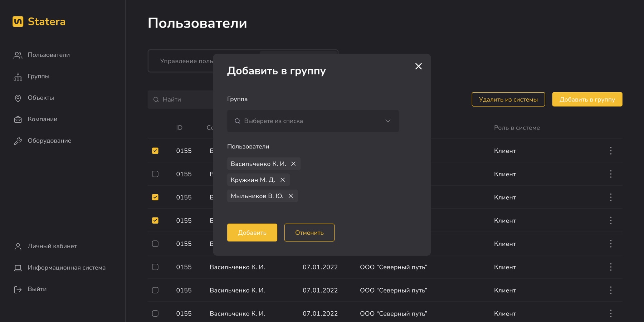Open third row three-dot menu

point(611,197)
